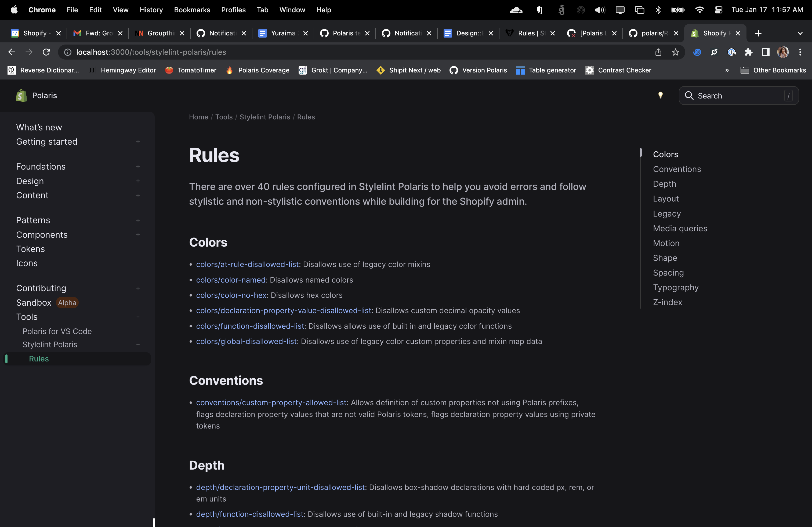Open the Chrome Bookmarks menu
Screen dimensions: 812x527
click(192, 10)
